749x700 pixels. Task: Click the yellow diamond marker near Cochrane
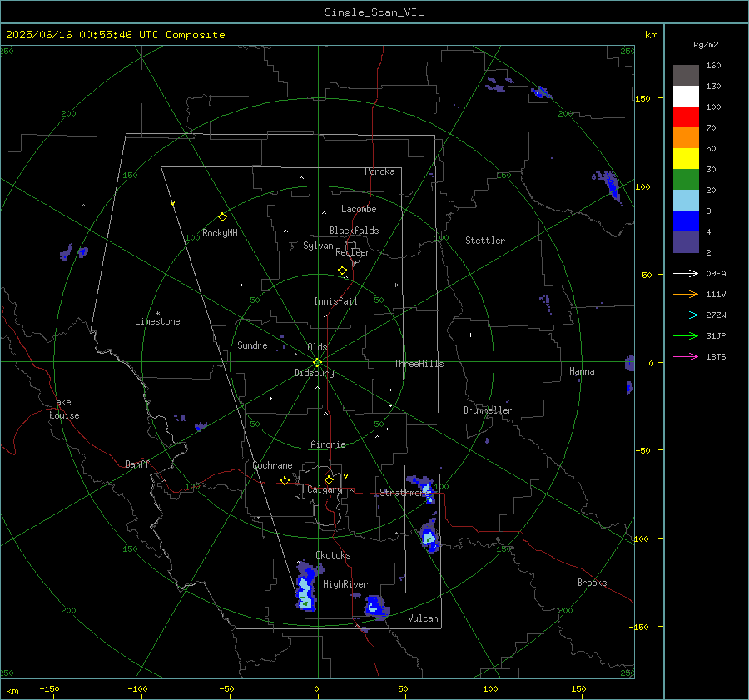[285, 481]
